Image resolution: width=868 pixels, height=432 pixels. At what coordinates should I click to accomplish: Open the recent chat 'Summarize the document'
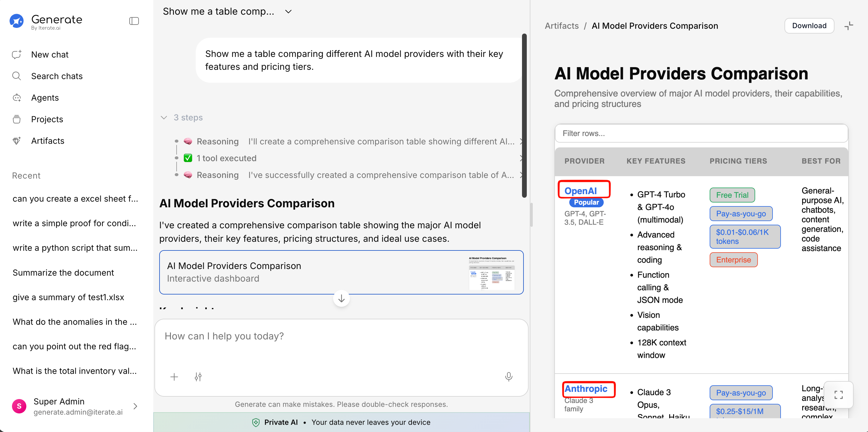[63, 273]
